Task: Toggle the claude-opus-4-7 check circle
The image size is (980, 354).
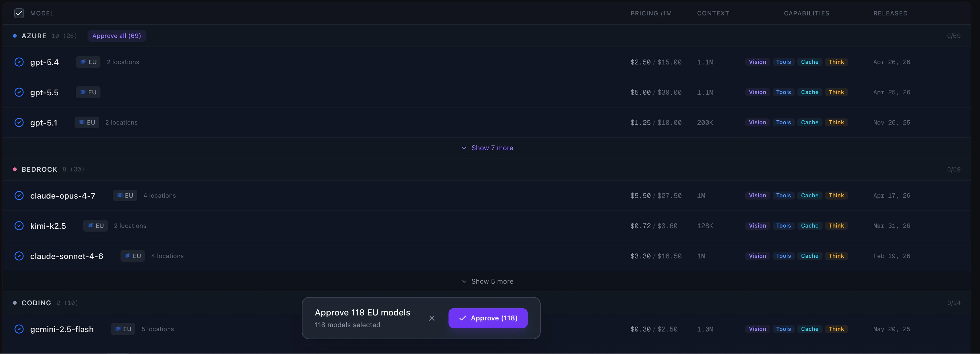Action: pyautogui.click(x=19, y=195)
